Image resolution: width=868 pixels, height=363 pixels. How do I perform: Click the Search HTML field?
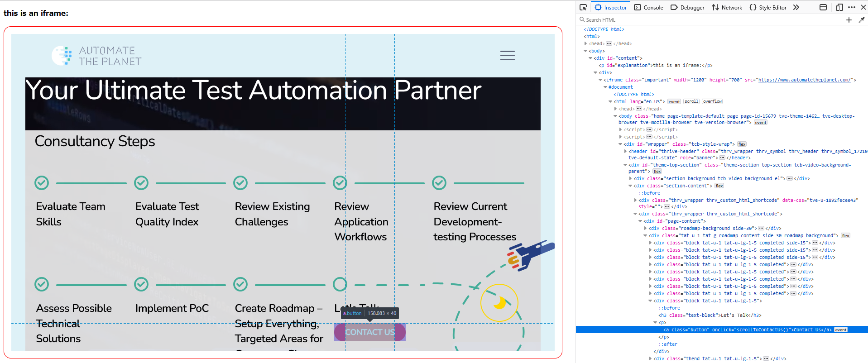pyautogui.click(x=710, y=20)
